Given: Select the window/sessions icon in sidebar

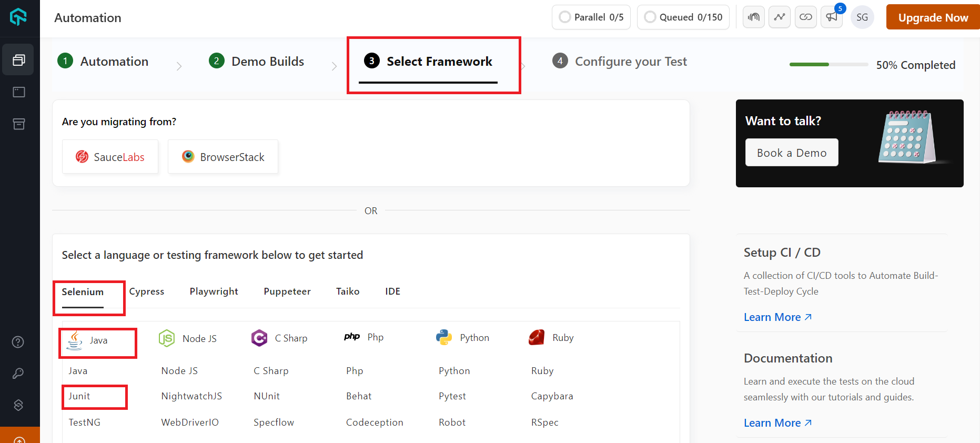Looking at the screenshot, I should pyautogui.click(x=18, y=92).
